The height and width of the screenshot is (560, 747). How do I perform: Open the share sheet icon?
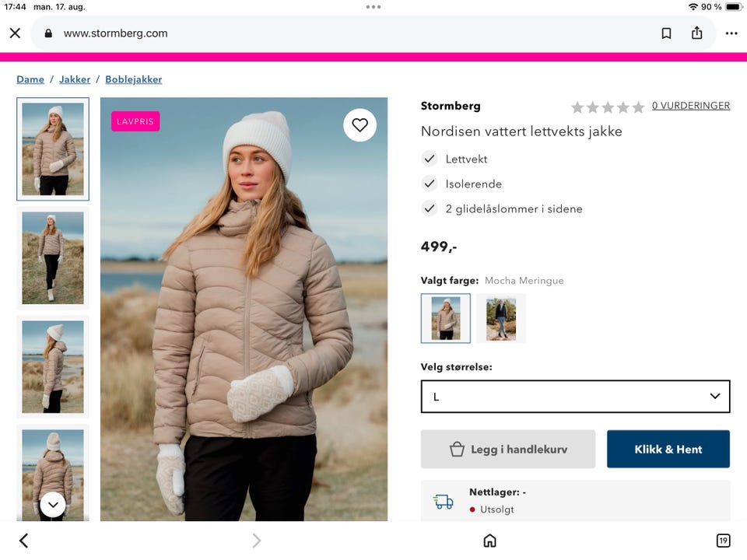697,33
